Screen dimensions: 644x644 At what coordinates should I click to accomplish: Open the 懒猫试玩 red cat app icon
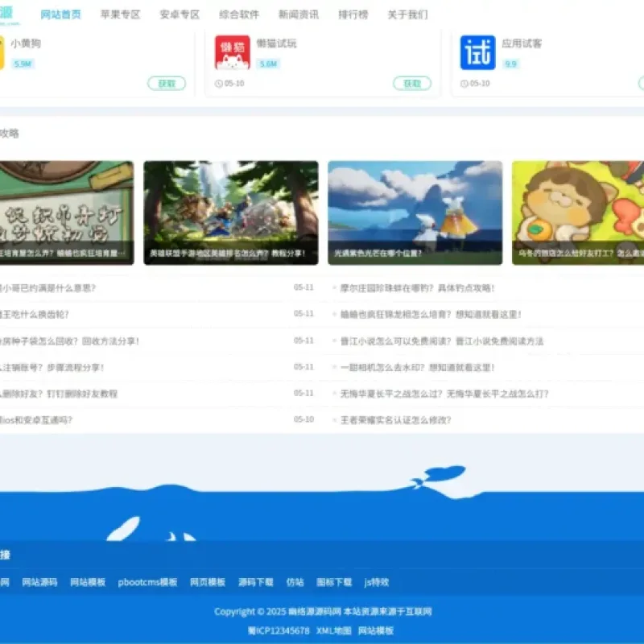coord(233,52)
